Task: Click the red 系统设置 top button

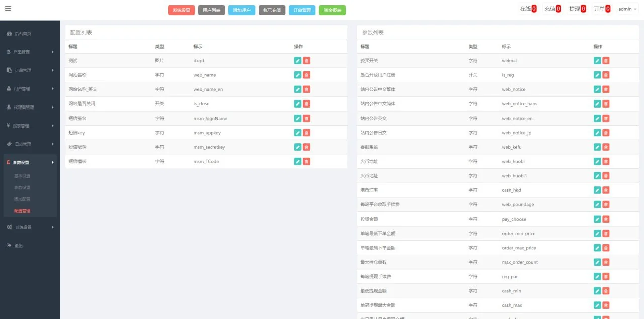Action: coord(181,10)
